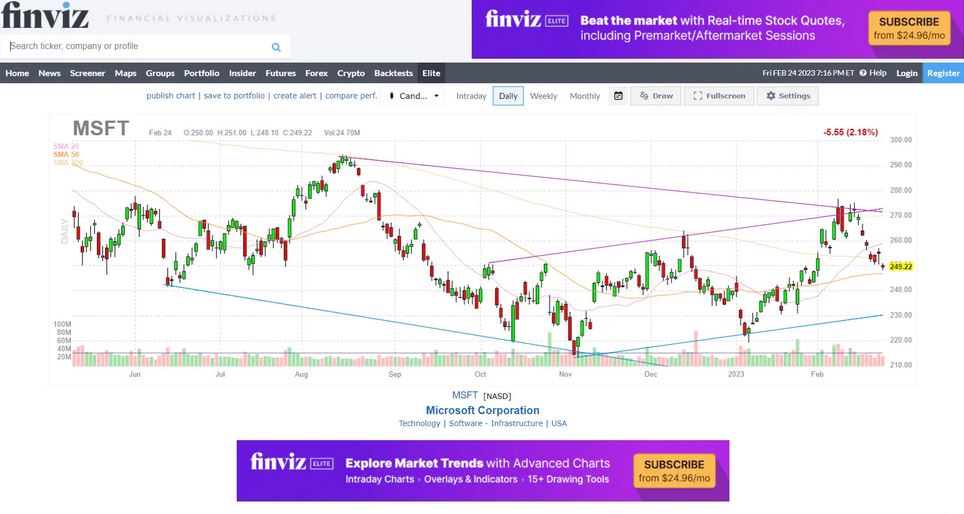Screen dimensions: 964x514
Task: Open the Forex page
Action: pyautogui.click(x=316, y=73)
